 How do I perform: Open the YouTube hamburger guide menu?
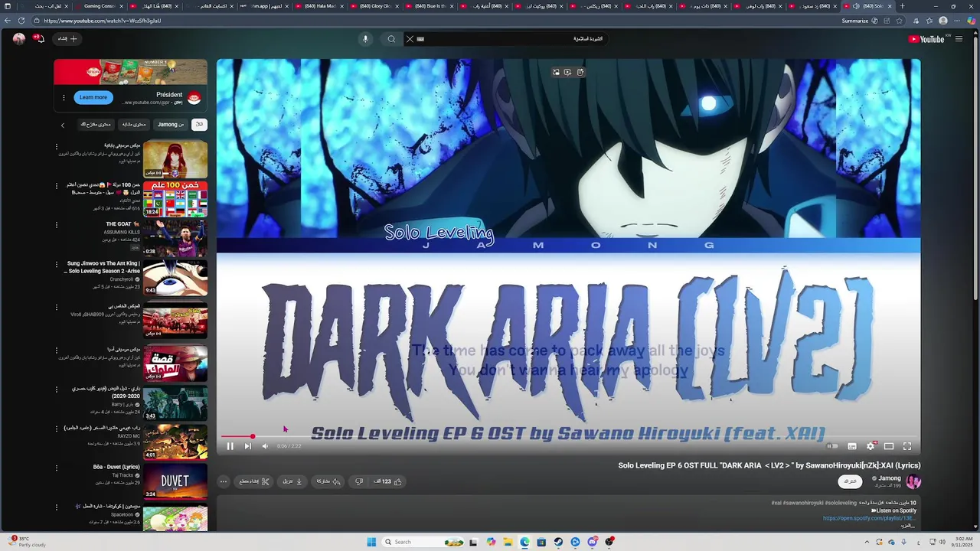pyautogui.click(x=959, y=39)
